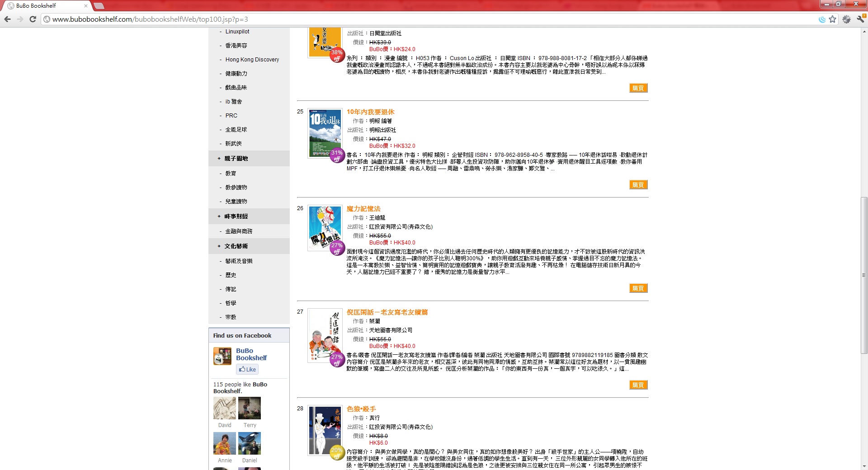868x470 pixels.
Task: Open the PRC category
Action: (x=231, y=116)
